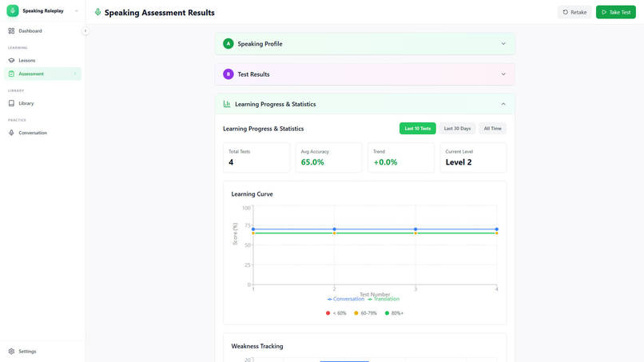The image size is (644, 362).
Task: Click the Assessment clipboard icon
Action: (11, 74)
